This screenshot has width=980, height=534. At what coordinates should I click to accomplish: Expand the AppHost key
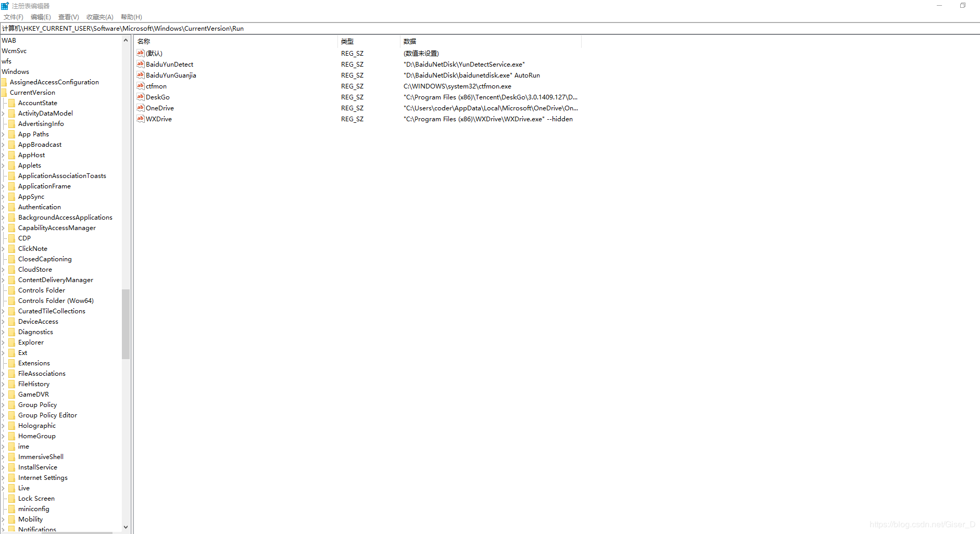(x=3, y=155)
